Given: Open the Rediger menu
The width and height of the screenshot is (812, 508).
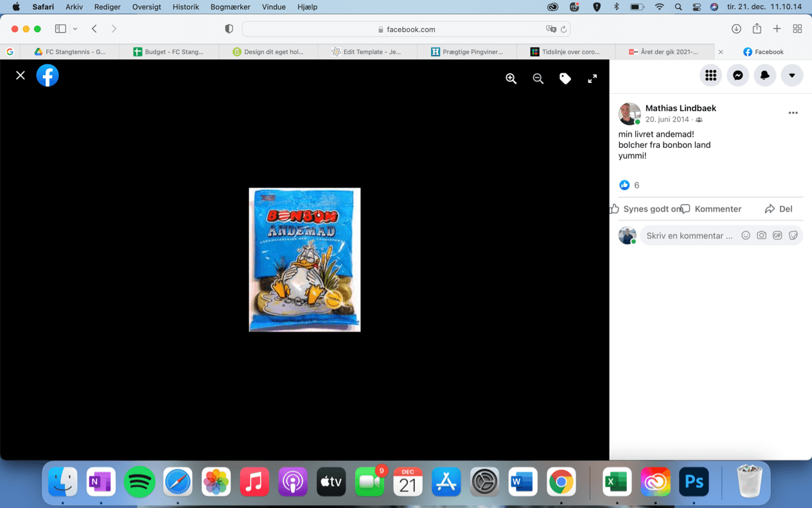Looking at the screenshot, I should click(x=107, y=7).
